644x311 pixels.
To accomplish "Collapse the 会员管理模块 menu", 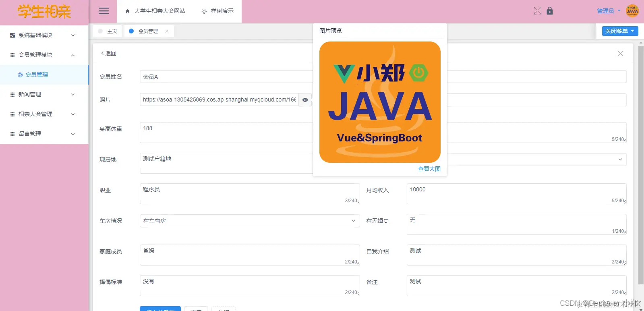I will [44, 55].
